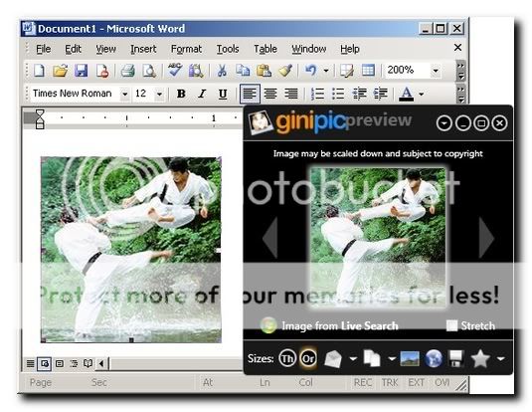Select Align Left paragraph button
This screenshot has width=532, height=412.
(250, 94)
